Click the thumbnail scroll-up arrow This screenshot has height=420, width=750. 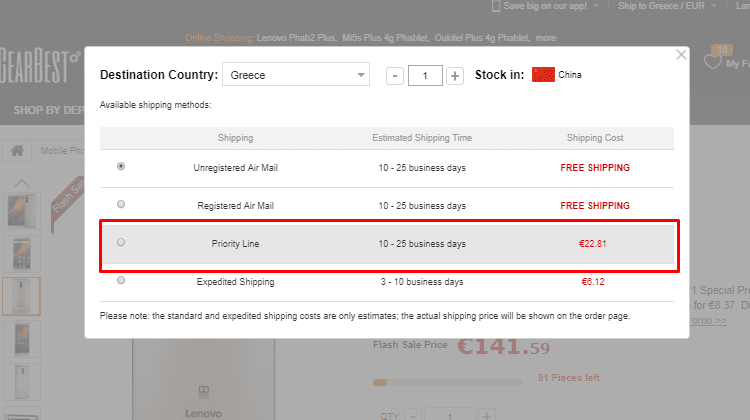(x=21, y=183)
